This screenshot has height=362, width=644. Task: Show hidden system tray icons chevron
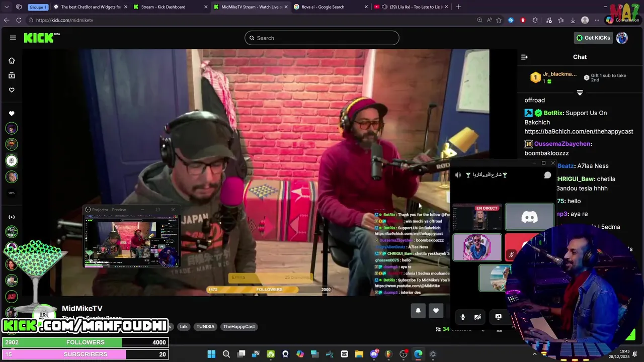click(x=534, y=354)
